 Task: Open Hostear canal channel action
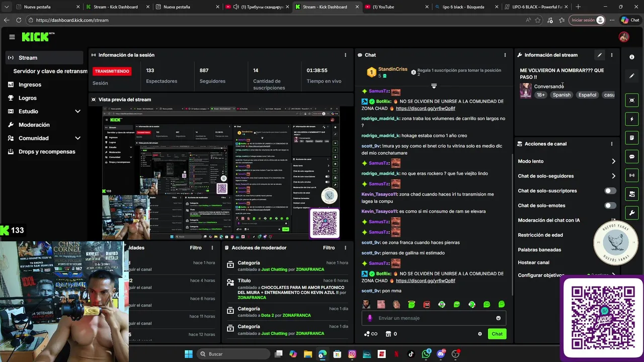(533, 262)
